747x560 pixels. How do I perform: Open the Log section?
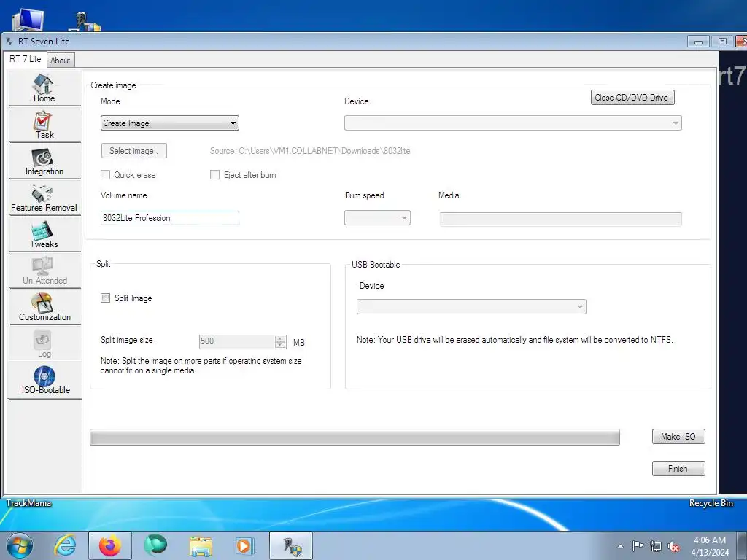click(44, 343)
